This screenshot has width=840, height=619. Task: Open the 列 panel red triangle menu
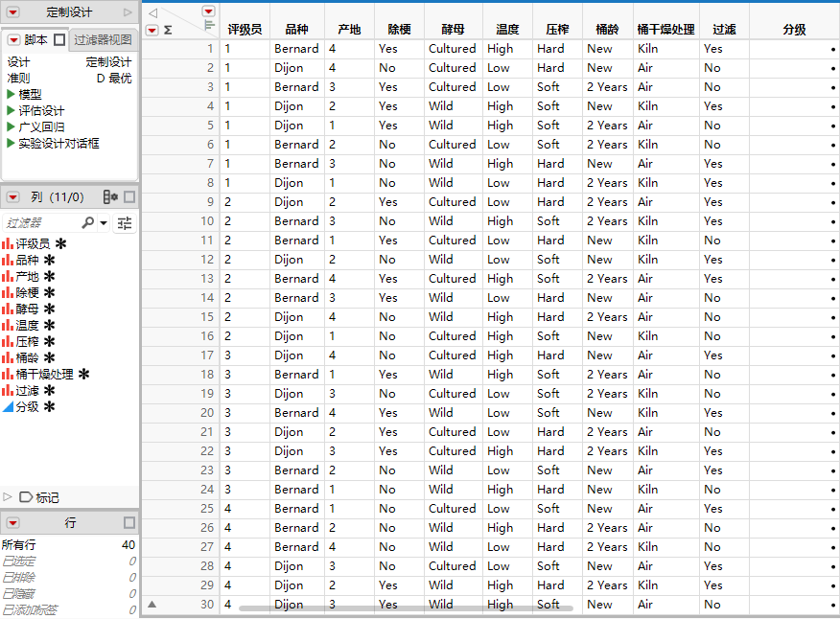[12, 197]
